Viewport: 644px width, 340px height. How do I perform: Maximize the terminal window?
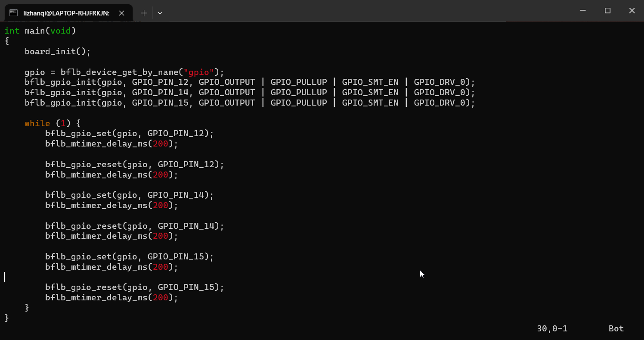coord(607,10)
